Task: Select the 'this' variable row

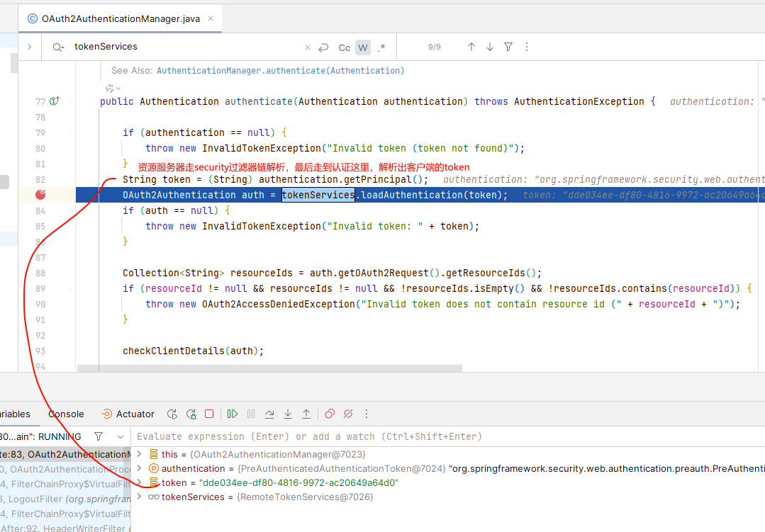Action: click(x=449, y=455)
